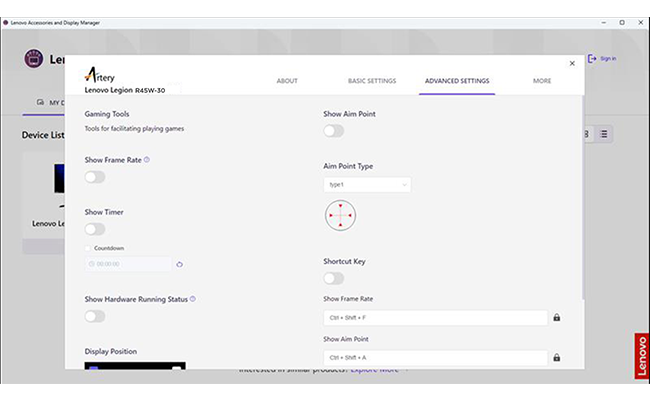Viewport: 650px width, 400px height.
Task: Click the "Gaming Tools" heading text
Action: coord(107,114)
